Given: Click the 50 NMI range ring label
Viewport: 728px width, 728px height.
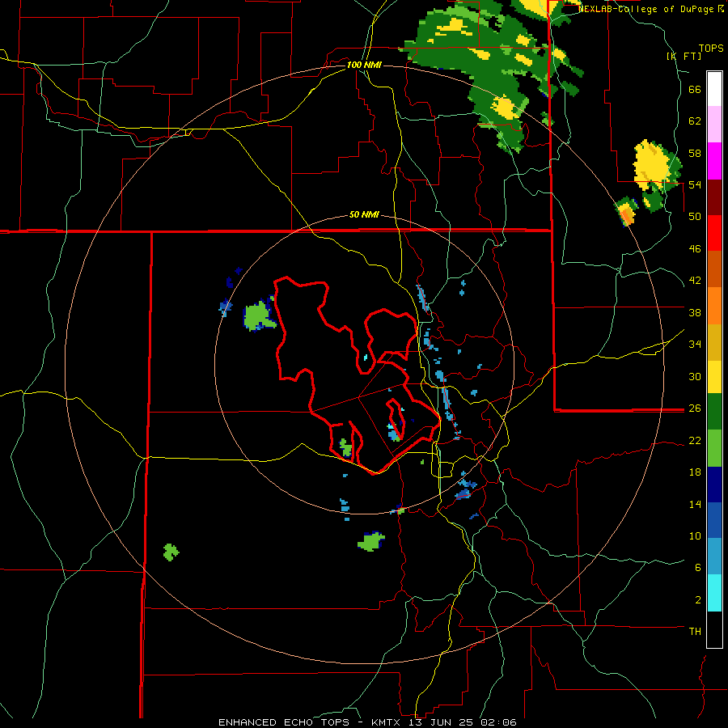Looking at the screenshot, I should [x=364, y=214].
